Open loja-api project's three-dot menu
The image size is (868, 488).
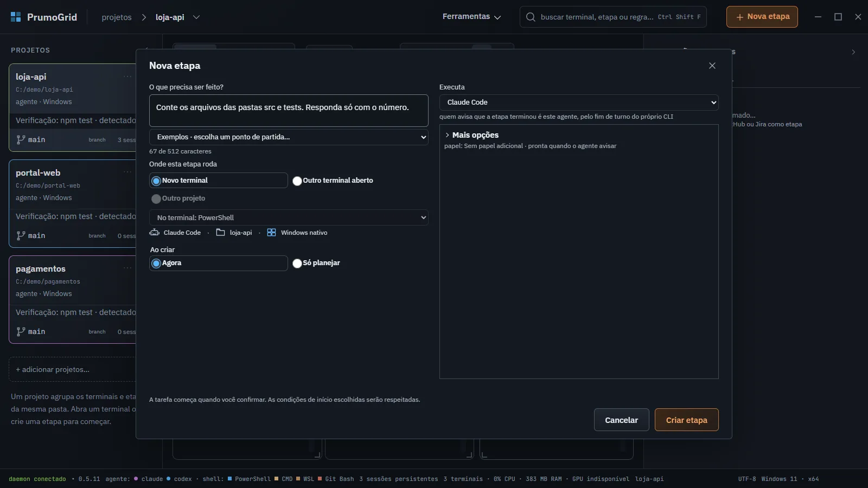(127, 76)
